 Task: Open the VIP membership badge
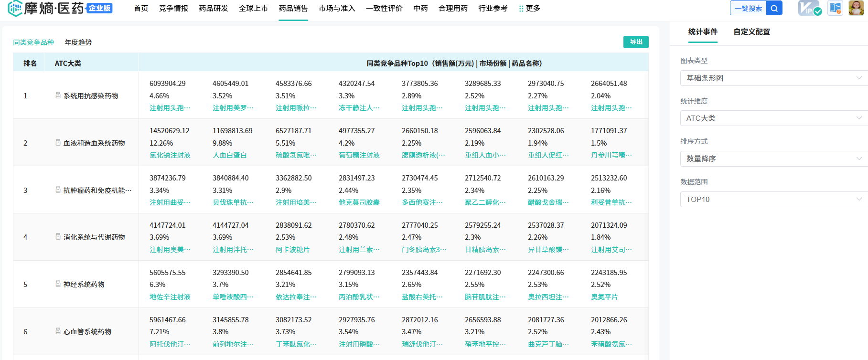click(x=809, y=8)
